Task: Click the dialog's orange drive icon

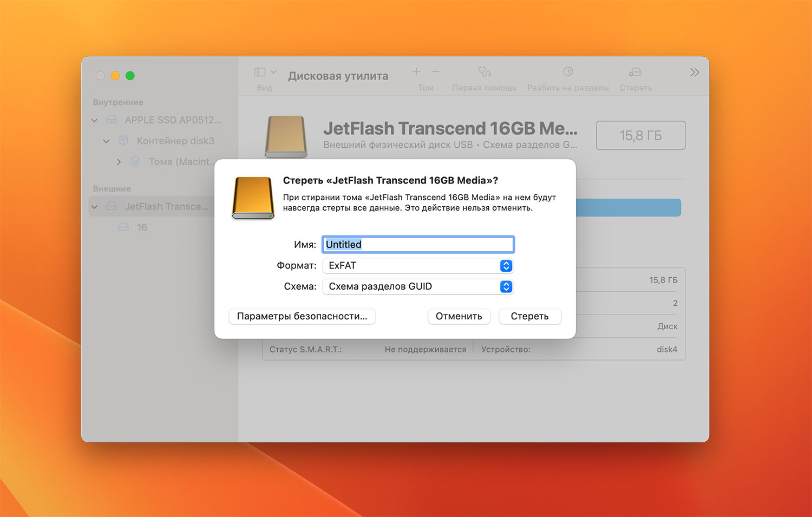Action: (253, 198)
